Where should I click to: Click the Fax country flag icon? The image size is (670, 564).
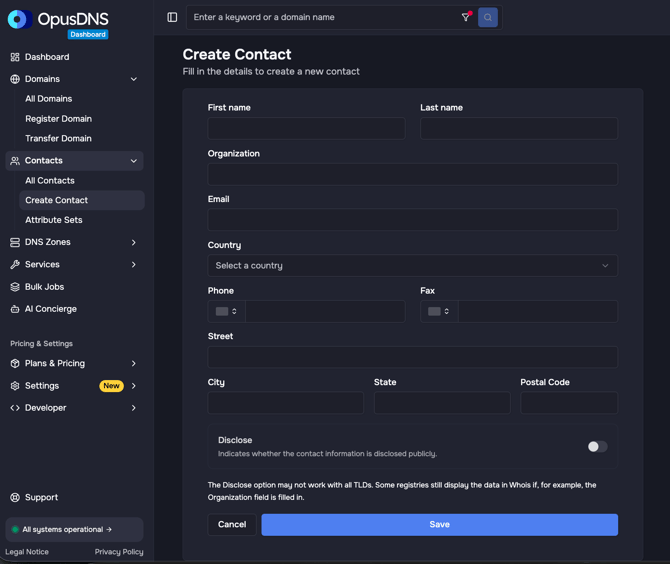(x=434, y=311)
